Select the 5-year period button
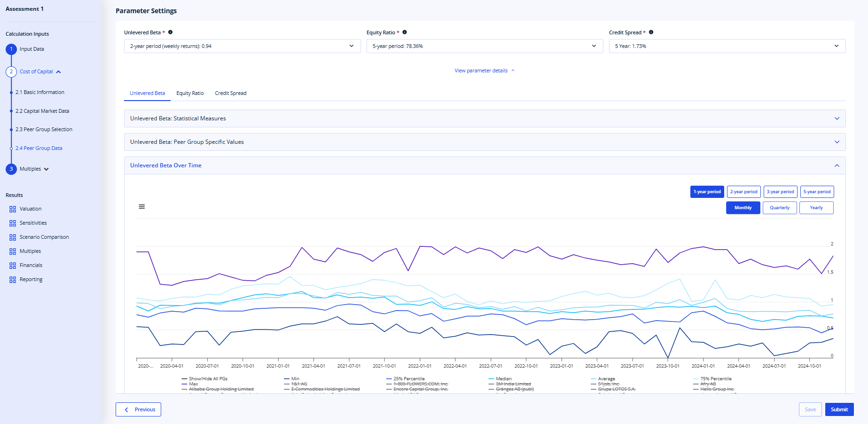This screenshot has width=868, height=424. pos(817,192)
